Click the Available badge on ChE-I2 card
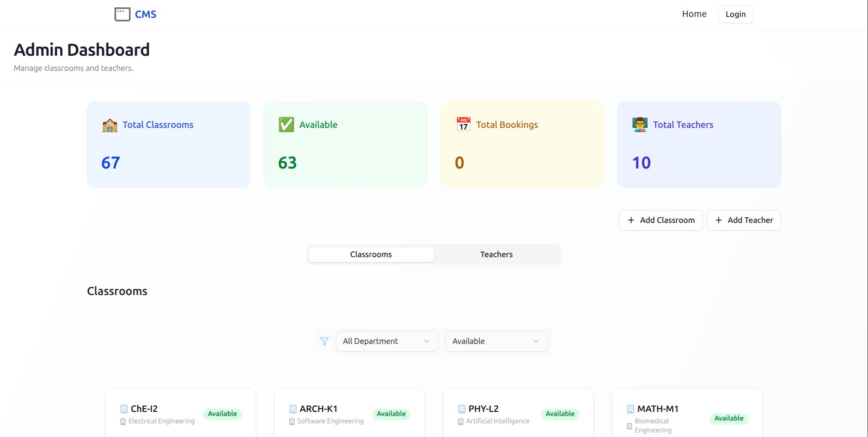Image resolution: width=868 pixels, height=437 pixels. [223, 414]
